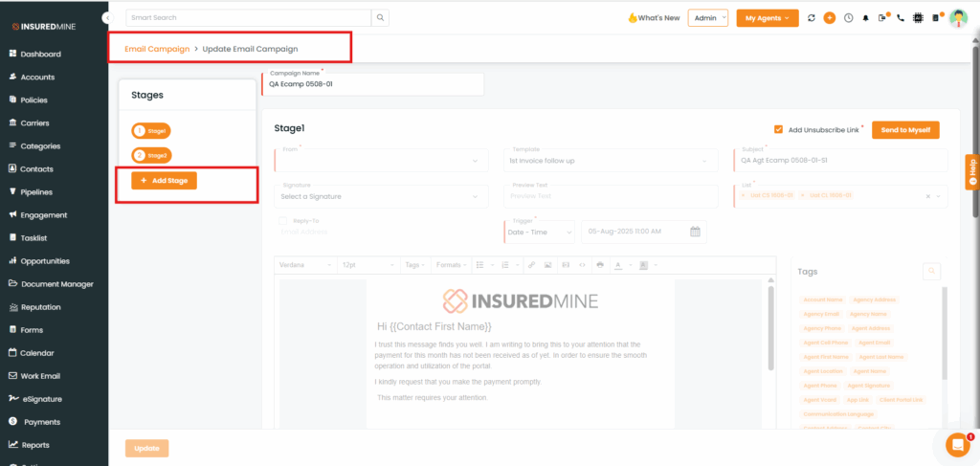
Task: Click the tags panel search icon
Action: (931, 272)
